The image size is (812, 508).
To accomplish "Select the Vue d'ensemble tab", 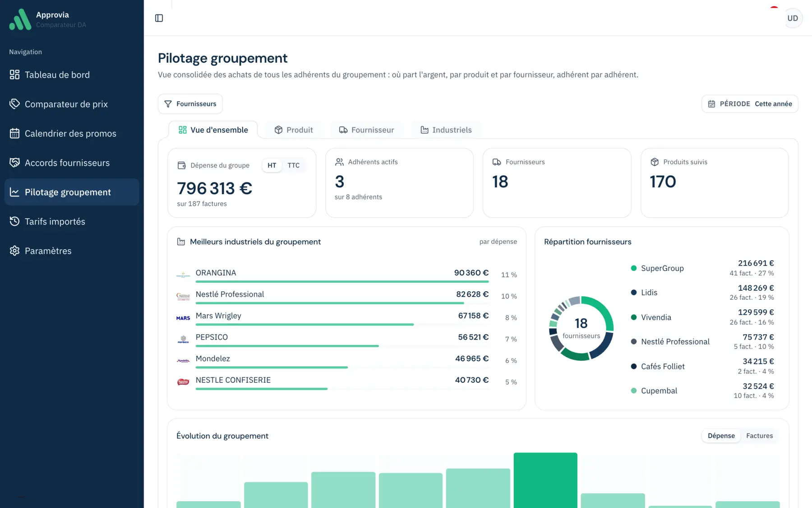I will pos(213,130).
